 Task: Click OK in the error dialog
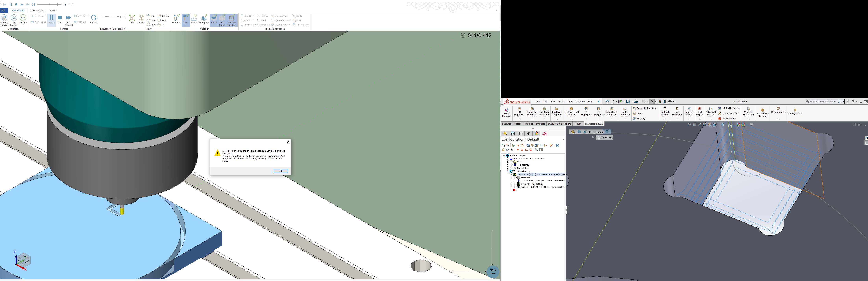pos(281,171)
